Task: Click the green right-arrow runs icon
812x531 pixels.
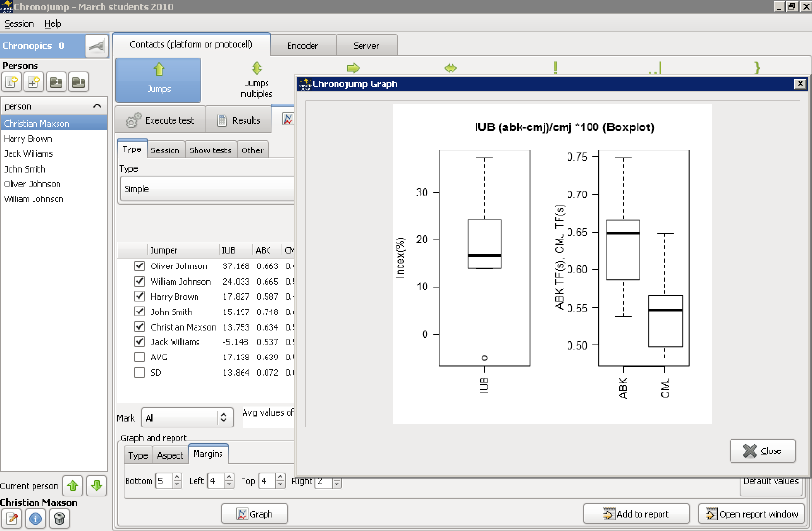Action: (x=353, y=68)
